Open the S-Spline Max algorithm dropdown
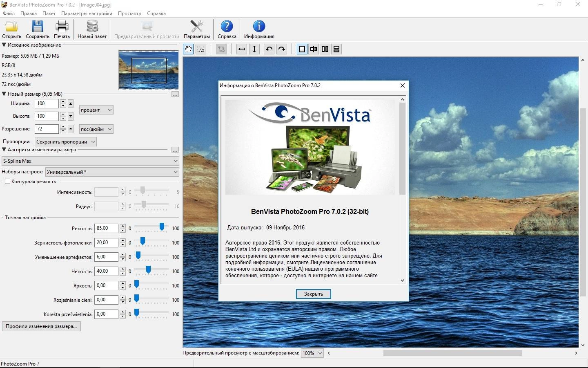This screenshot has height=368, width=588. click(90, 161)
